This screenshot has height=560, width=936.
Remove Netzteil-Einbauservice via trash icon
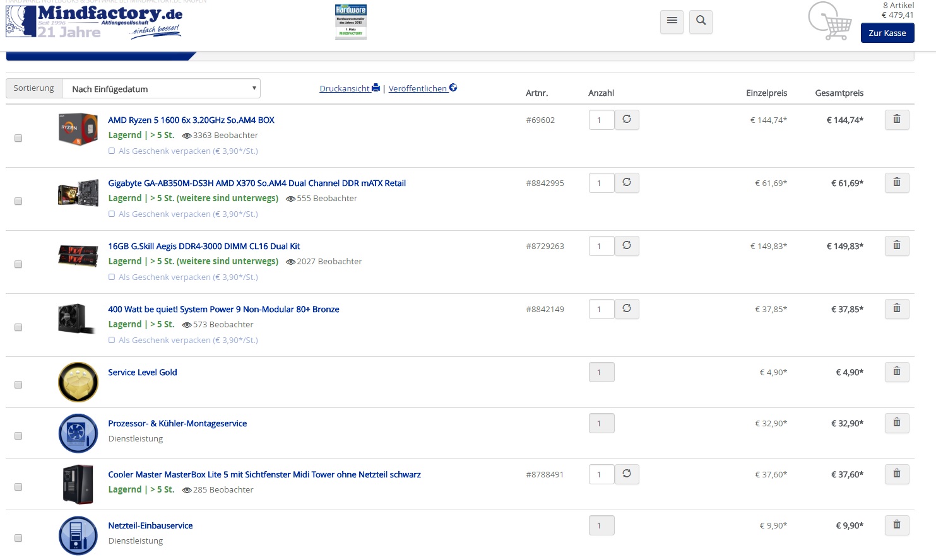[897, 525]
